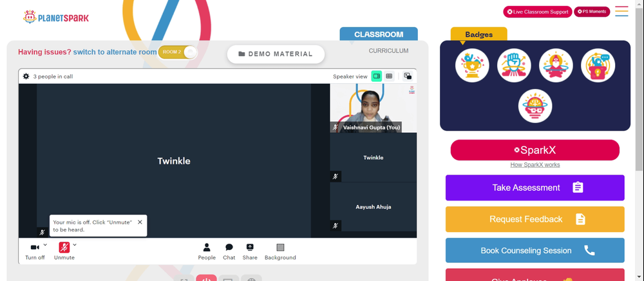Open How SparkX works link

pos(535,165)
